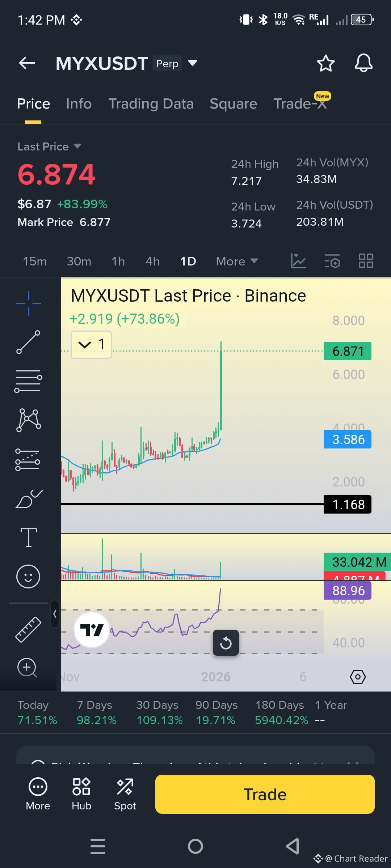Switch to Spot trading
The image size is (391, 868).
coord(125,794)
